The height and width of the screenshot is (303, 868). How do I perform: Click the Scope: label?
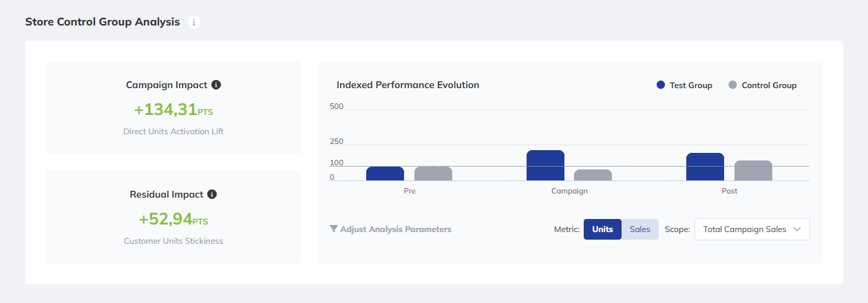(x=677, y=229)
